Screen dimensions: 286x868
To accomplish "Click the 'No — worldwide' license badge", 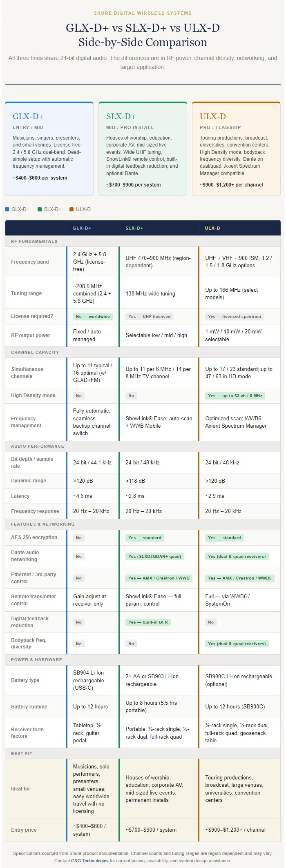I will (93, 316).
